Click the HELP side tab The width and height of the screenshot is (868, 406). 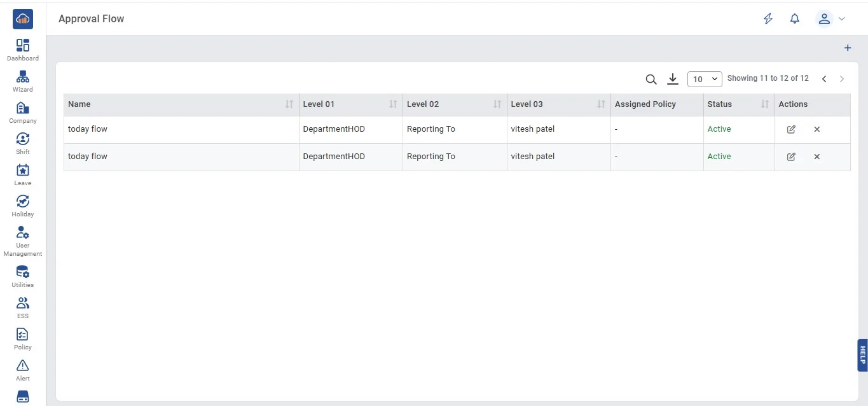click(x=862, y=355)
